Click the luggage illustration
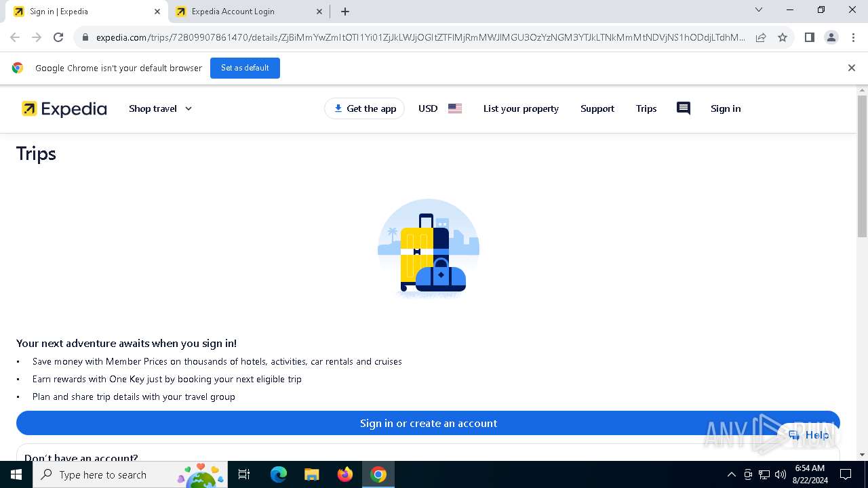Screen dimensions: 868x488 click(x=429, y=249)
